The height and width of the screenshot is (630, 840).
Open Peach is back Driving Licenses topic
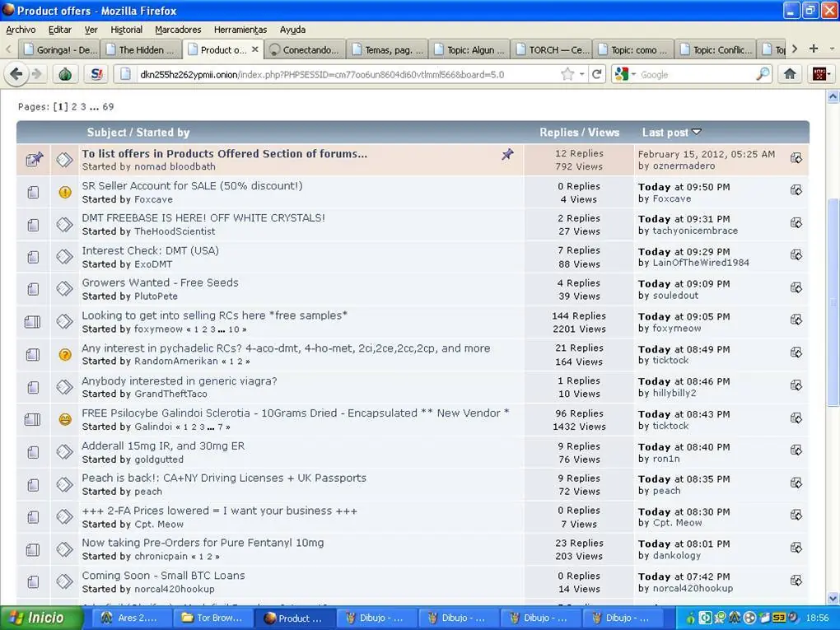[224, 478]
